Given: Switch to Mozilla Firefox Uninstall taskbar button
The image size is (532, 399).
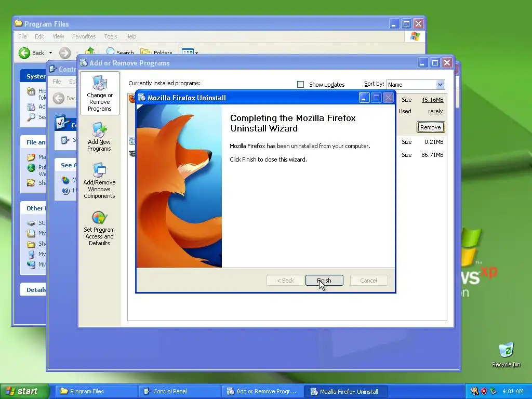Looking at the screenshot, I should coord(345,391).
